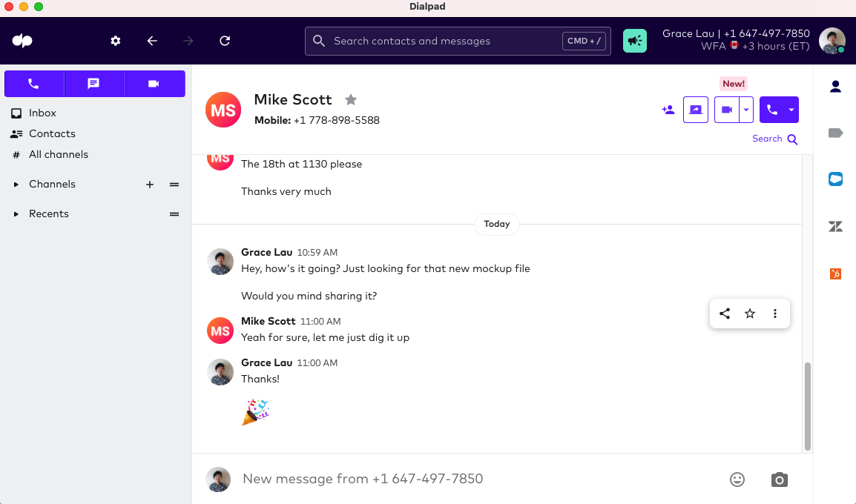Click the Grace Lau name and number in the header
The height and width of the screenshot is (504, 856).
(736, 34)
